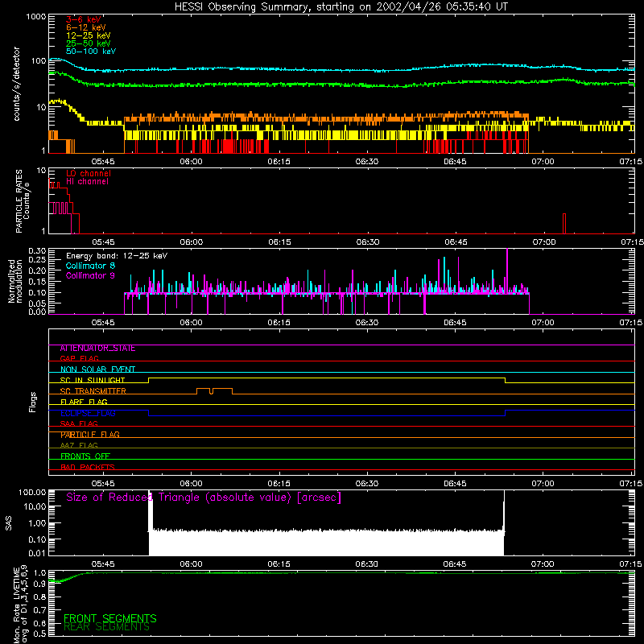The height and width of the screenshot is (644, 644).
Task: Click the SC_TRANSMITTER raised pulse after 06:00
Action: click(x=214, y=391)
